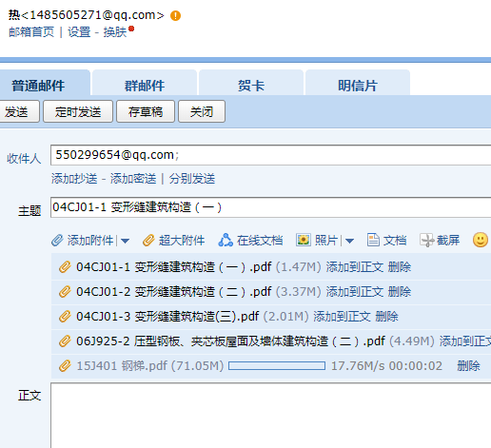
Task: Click the 超大附件 paperclip icon
Action: [x=148, y=241]
